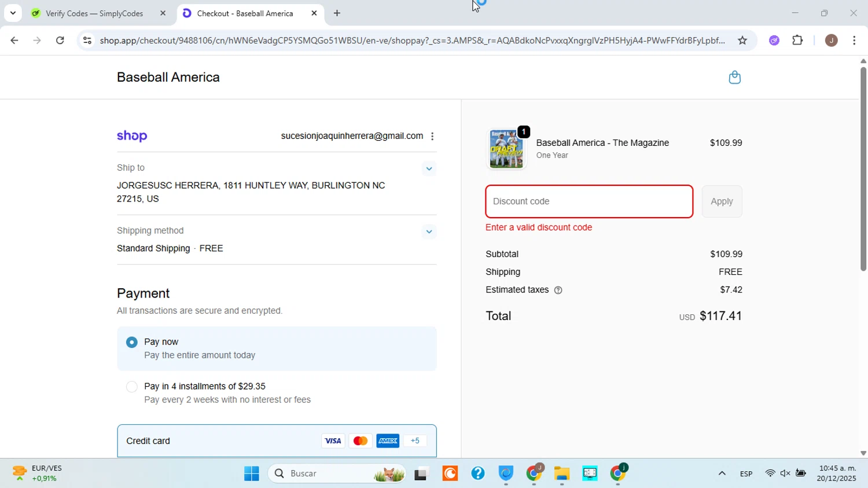
Task: Open the Extensions puzzle menu
Action: (x=797, y=41)
